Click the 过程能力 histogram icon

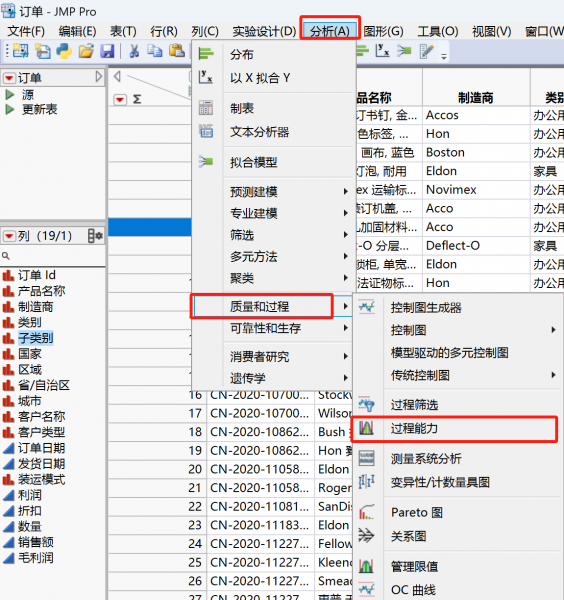point(366,428)
